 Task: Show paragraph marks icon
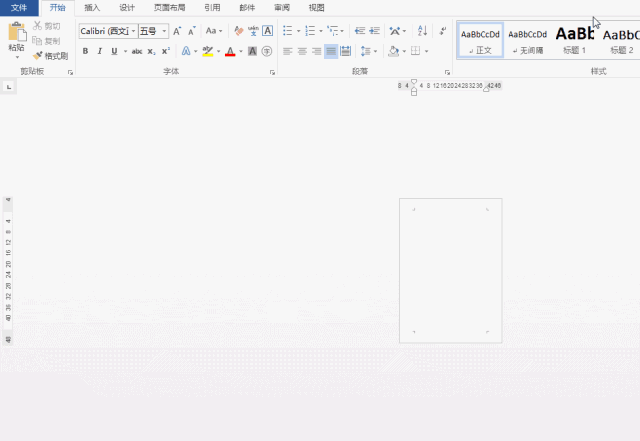(x=442, y=31)
